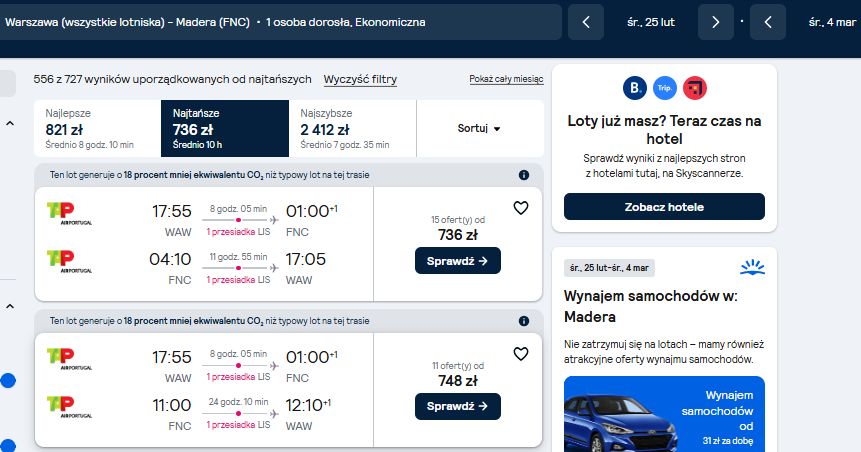
Task: Click the Warszawa – Madera search summary field
Action: click(280, 22)
